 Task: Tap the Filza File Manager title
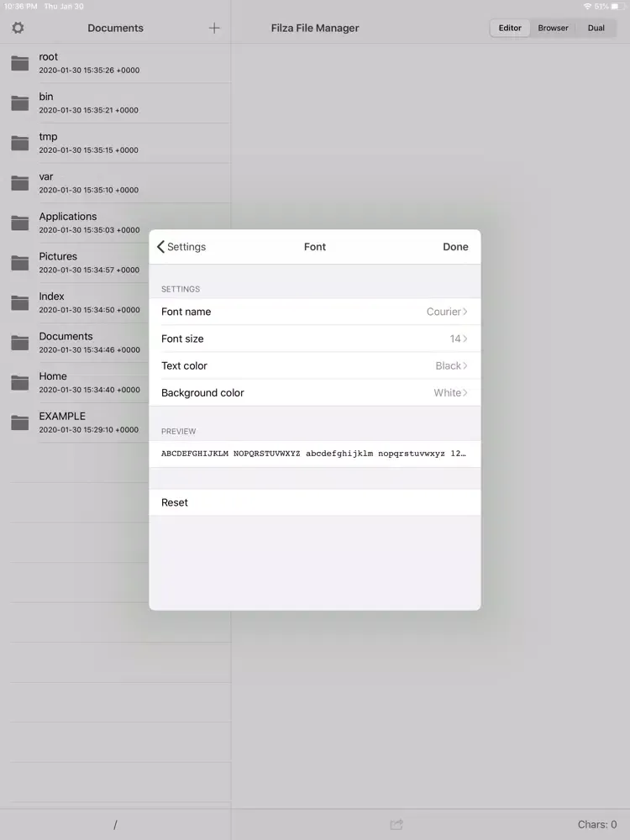[x=314, y=28]
